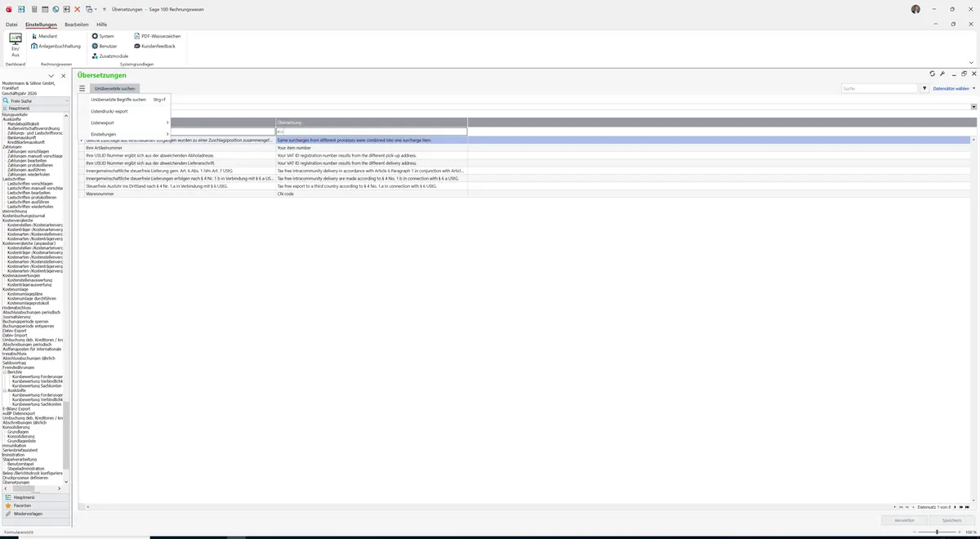
Task: Click the hamburger menu icon beside Unübersetzte suchen
Action: tap(82, 88)
